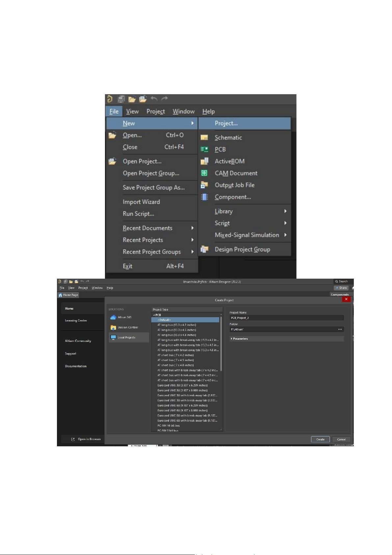Select the Design Project Group icon
Image resolution: width=392 pixels, height=555 pixels.
tap(204, 250)
